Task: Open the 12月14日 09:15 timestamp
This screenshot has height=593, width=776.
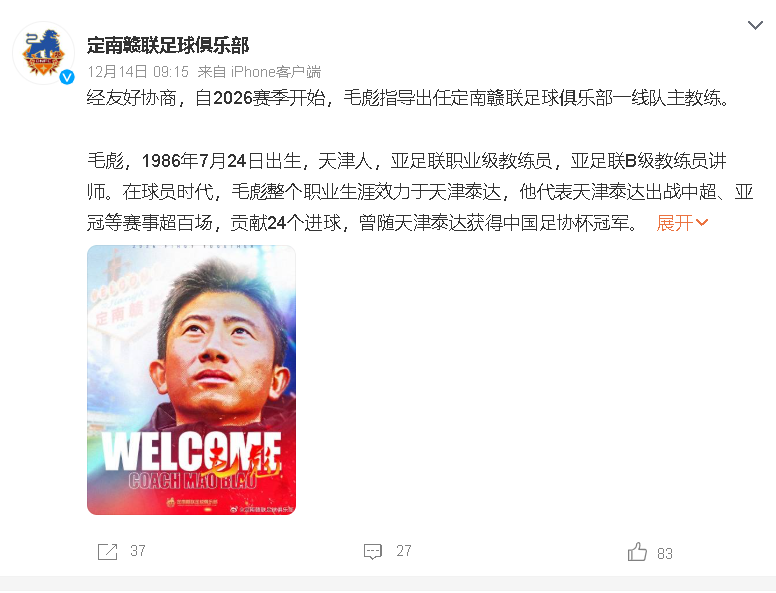Action: (138, 72)
